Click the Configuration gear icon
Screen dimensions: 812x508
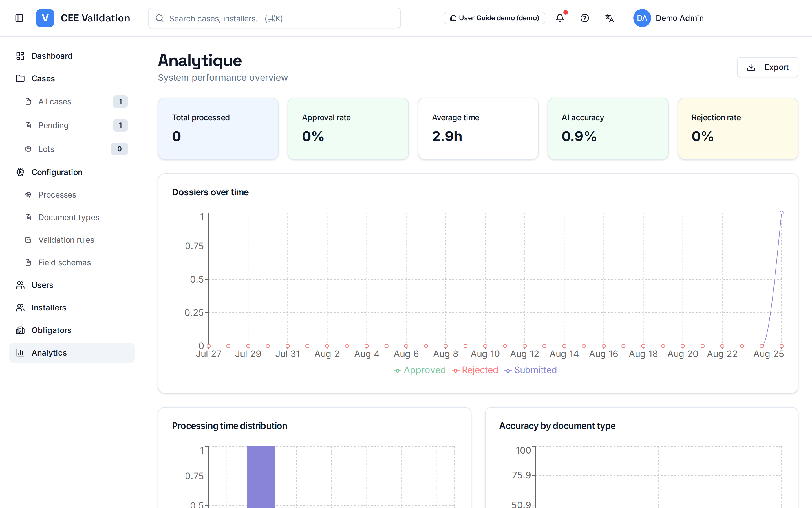point(20,172)
